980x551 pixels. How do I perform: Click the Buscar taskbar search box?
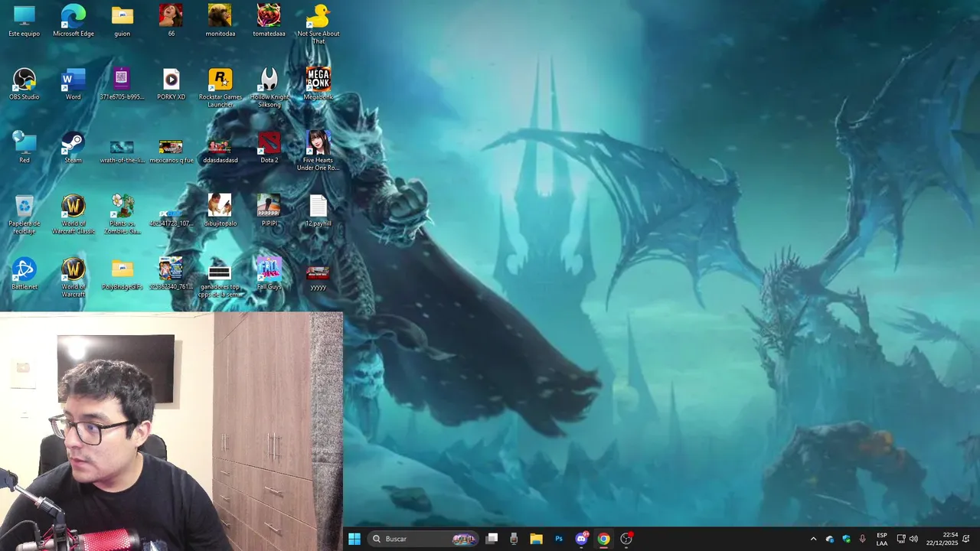click(423, 539)
